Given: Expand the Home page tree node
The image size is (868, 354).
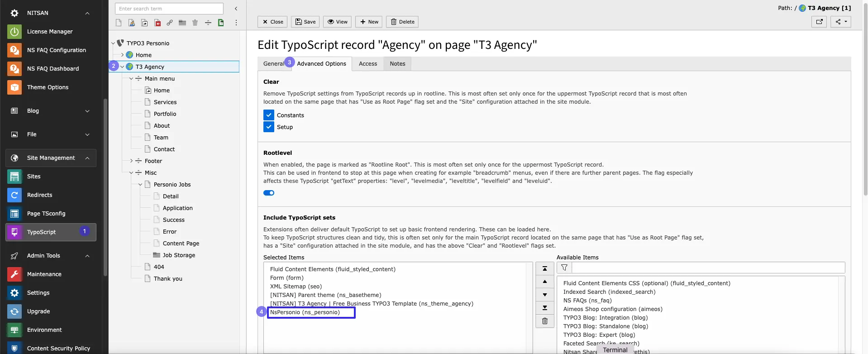Looking at the screenshot, I should 122,55.
